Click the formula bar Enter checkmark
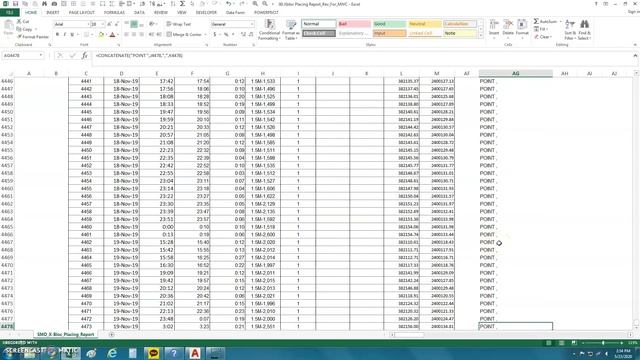This screenshot has width=640, height=360. coord(73,55)
